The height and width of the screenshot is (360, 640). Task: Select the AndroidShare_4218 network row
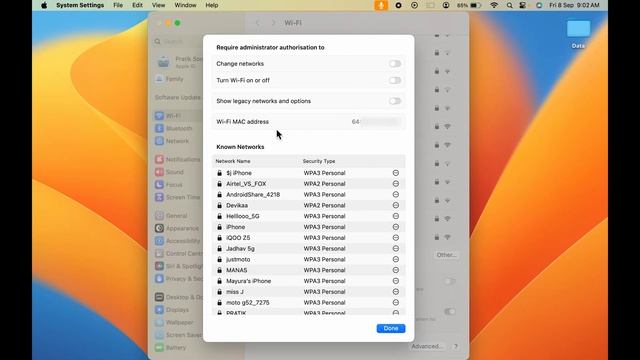point(309,195)
